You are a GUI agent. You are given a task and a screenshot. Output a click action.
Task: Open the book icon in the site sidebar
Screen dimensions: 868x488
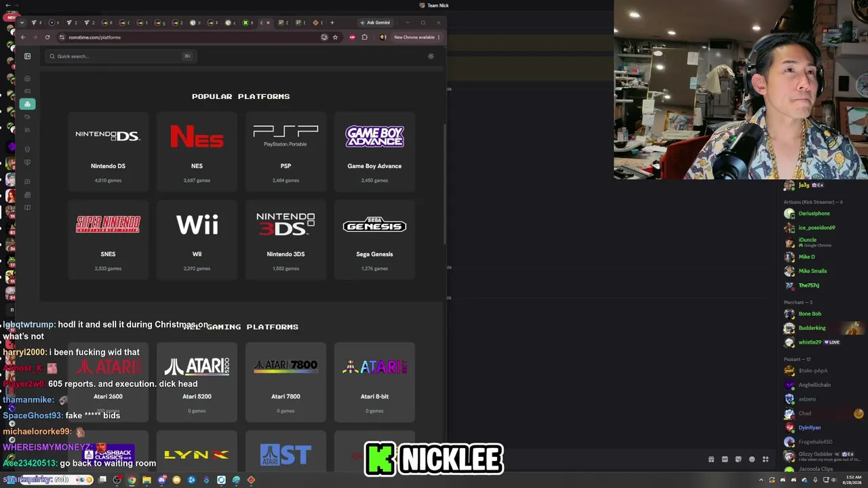point(27,207)
